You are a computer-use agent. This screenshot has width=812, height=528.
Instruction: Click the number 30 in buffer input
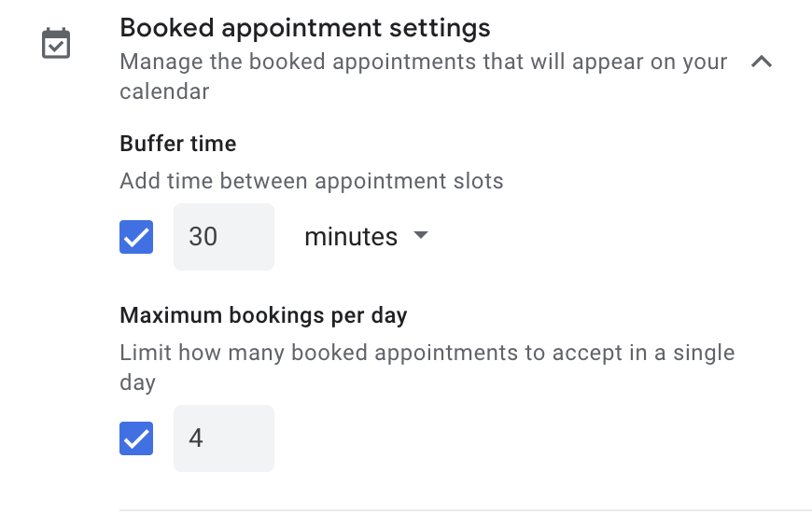[203, 237]
